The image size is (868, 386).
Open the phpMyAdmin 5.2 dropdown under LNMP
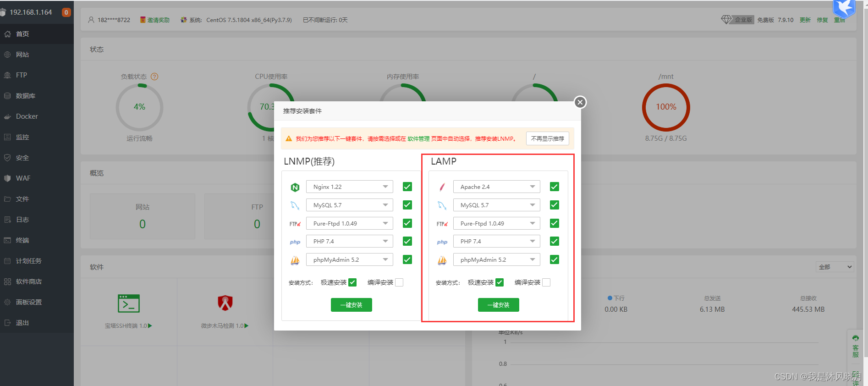click(350, 259)
